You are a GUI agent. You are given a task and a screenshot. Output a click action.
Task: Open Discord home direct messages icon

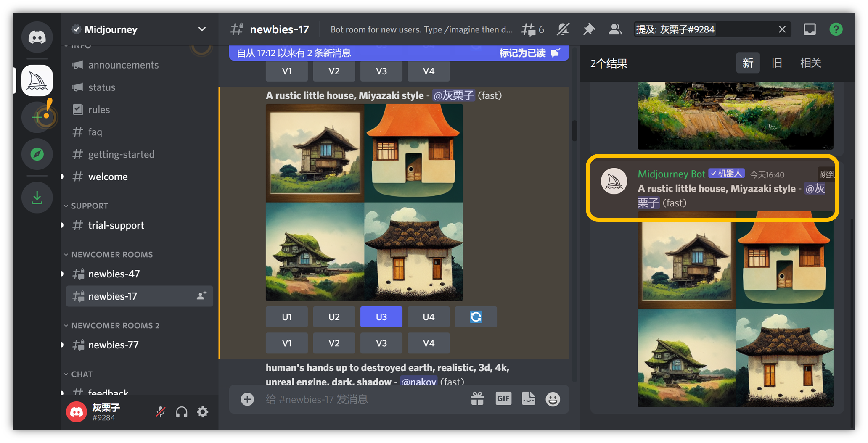pyautogui.click(x=37, y=37)
